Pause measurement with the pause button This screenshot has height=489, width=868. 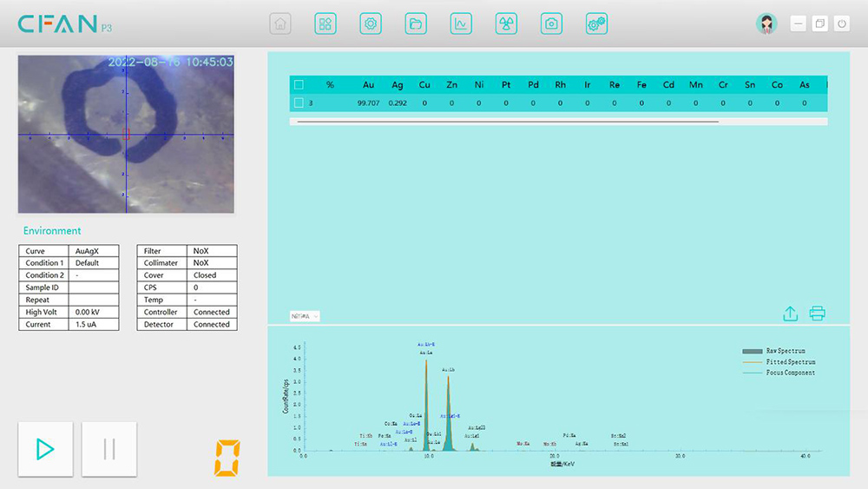pyautogui.click(x=109, y=449)
